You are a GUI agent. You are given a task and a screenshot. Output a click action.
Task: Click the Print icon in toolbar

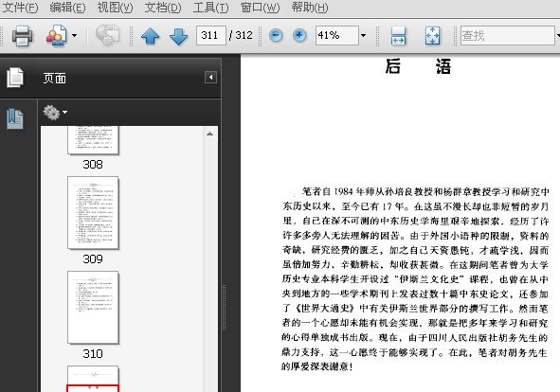(22, 35)
